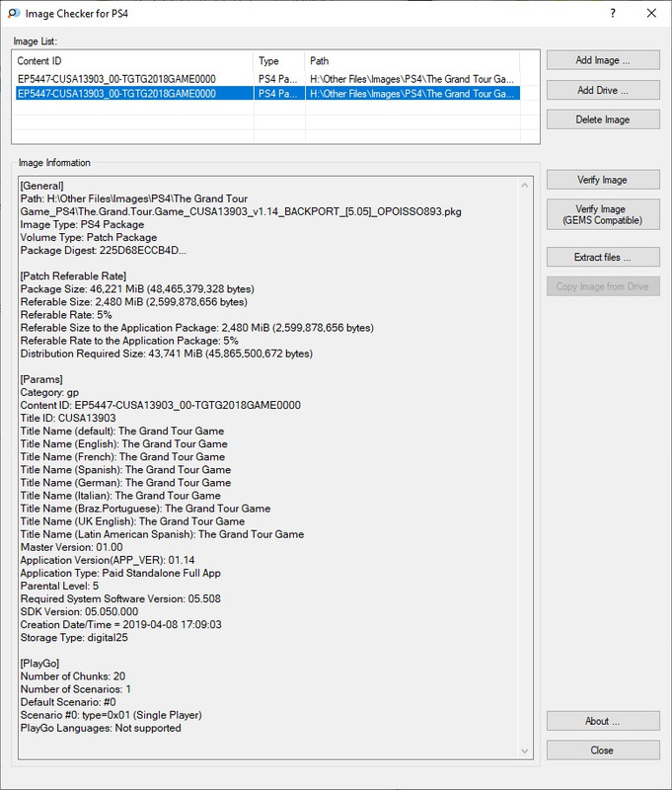The height and width of the screenshot is (790, 672).
Task: Click the Application Version(APP_VER): 01.14 line
Action: tap(108, 560)
